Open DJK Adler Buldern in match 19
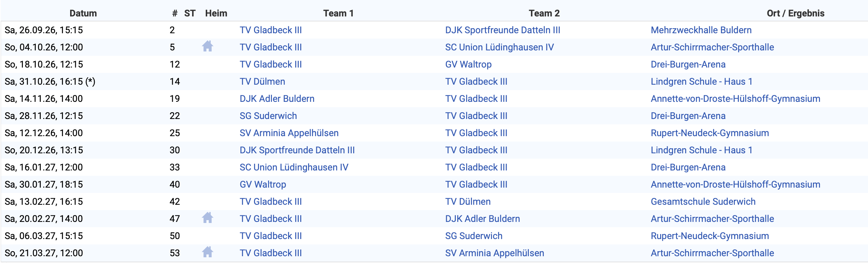Screen dimensions: 868x263 (277, 99)
